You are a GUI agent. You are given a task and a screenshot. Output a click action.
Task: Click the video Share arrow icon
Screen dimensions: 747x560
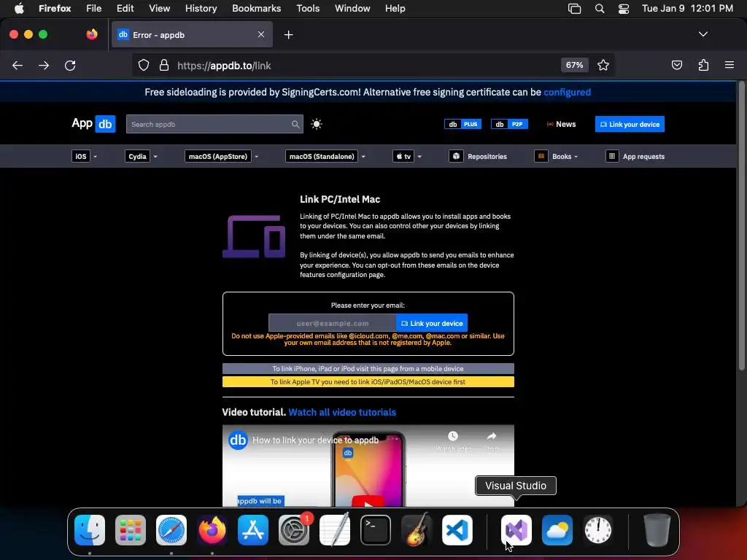point(491,436)
